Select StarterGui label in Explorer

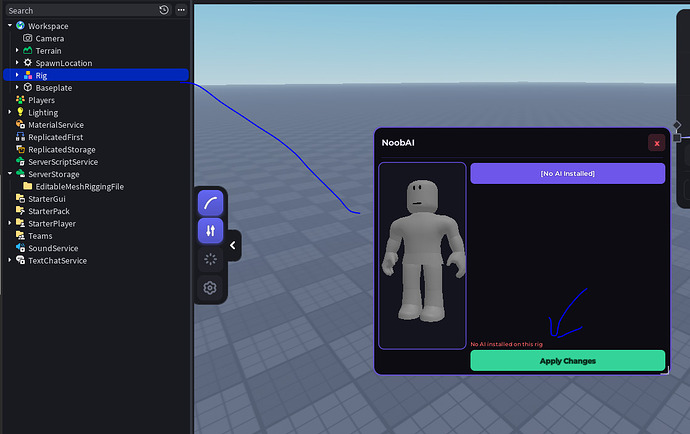pos(47,199)
